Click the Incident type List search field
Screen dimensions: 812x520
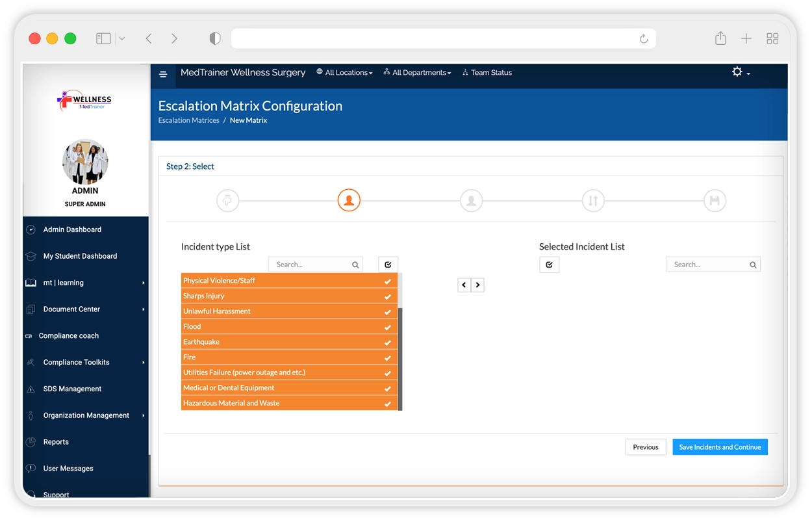pyautogui.click(x=312, y=265)
